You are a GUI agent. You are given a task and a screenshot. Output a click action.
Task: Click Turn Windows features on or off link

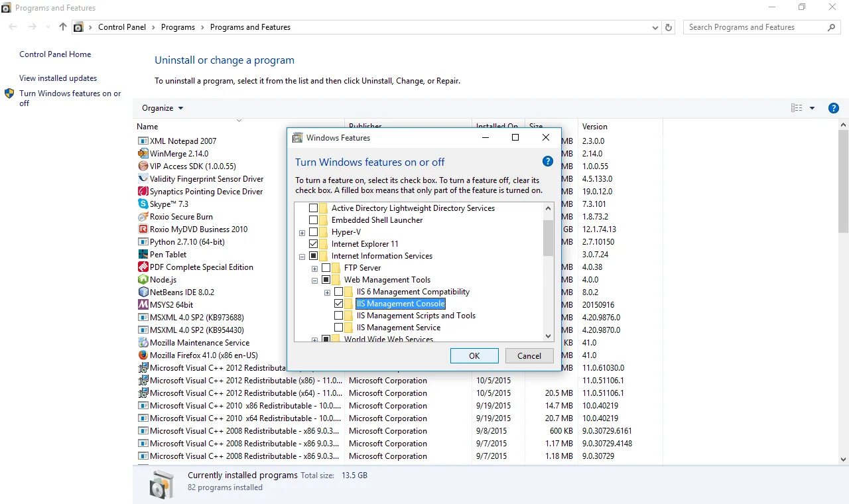pyautogui.click(x=70, y=98)
